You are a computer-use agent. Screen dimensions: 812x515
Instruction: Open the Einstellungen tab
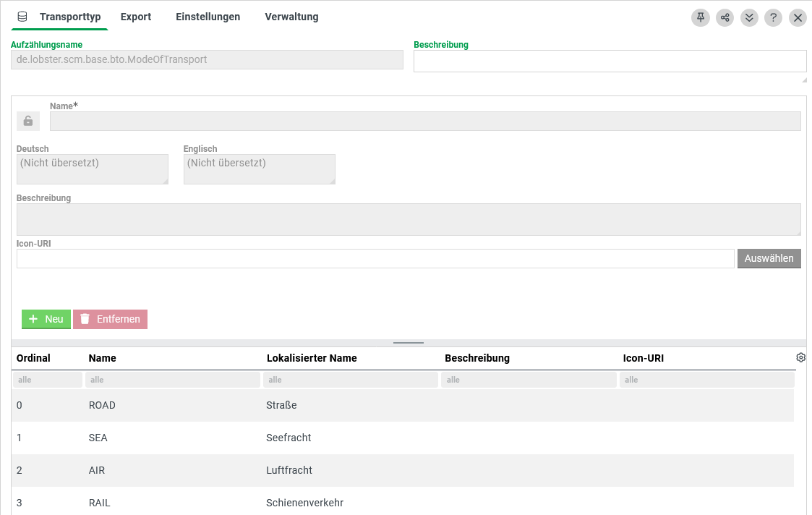[208, 17]
